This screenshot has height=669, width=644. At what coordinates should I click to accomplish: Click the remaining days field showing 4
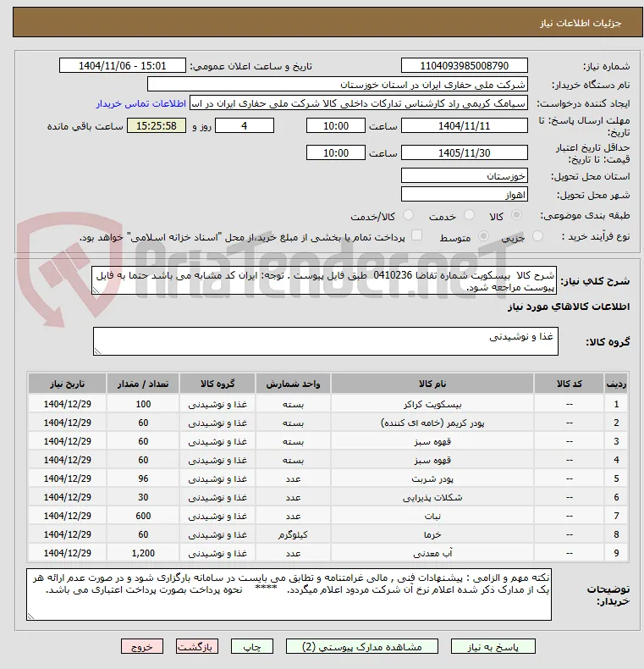click(x=245, y=126)
